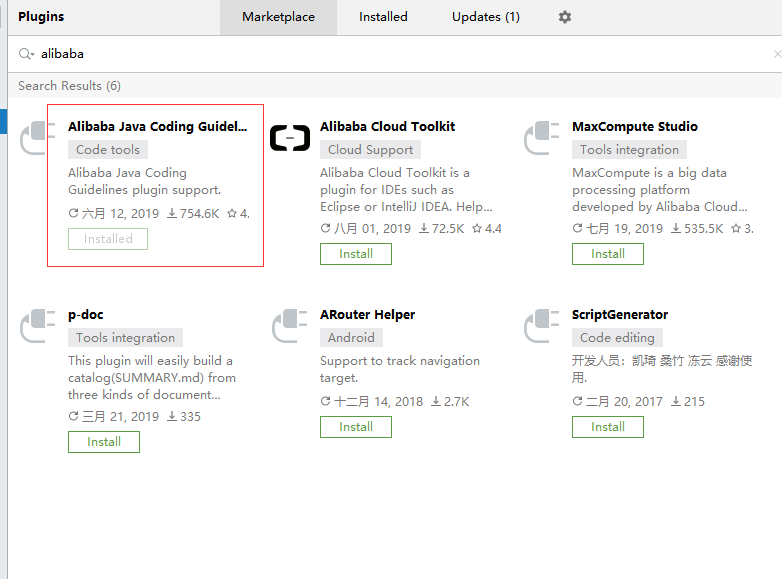Click the Cloud Support tag

click(x=370, y=150)
